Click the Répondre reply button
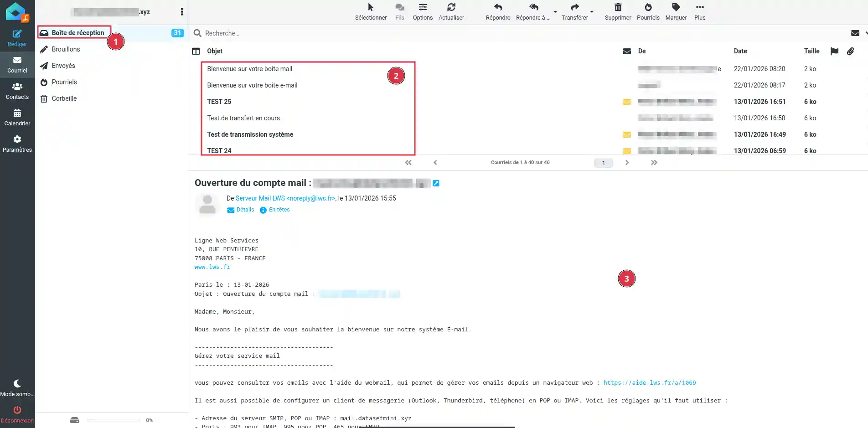Image resolution: width=868 pixels, height=428 pixels. point(498,12)
